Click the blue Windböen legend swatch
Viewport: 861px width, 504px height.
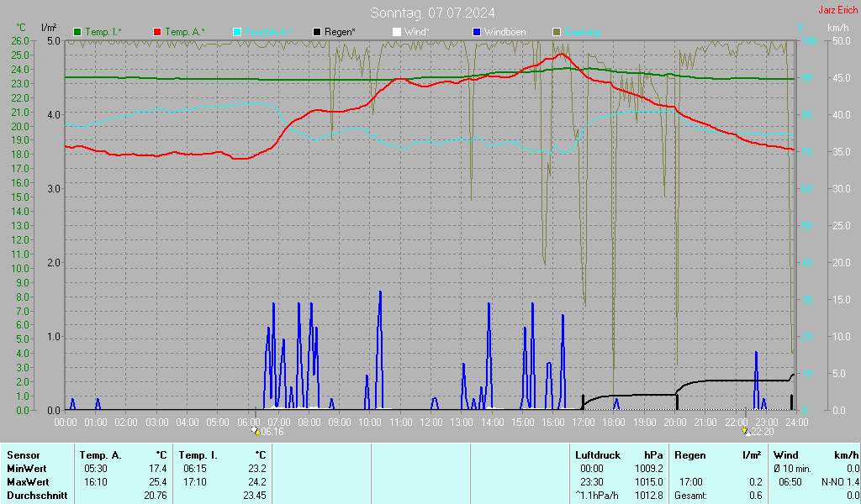pos(477,33)
